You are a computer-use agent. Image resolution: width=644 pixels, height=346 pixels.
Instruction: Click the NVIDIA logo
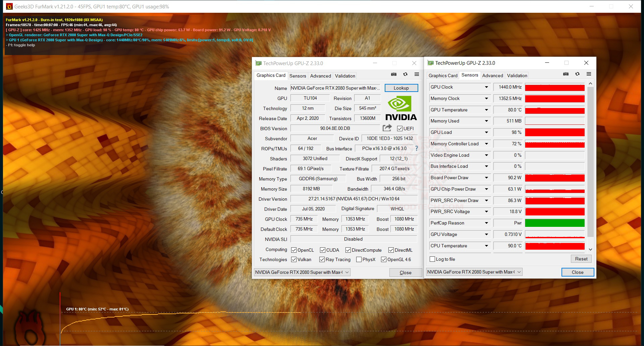tap(401, 108)
